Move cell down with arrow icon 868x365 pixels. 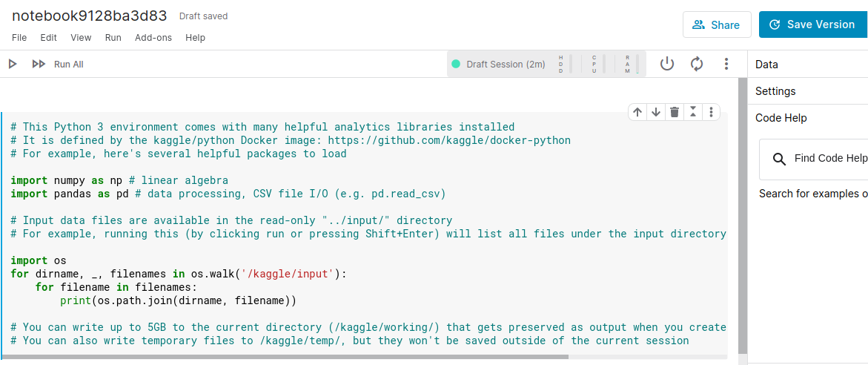click(x=656, y=112)
